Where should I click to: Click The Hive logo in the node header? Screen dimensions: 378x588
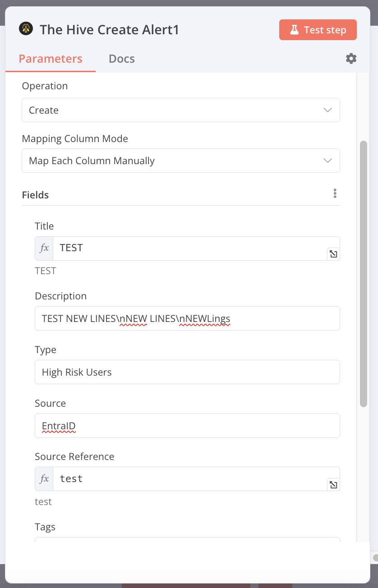click(26, 28)
